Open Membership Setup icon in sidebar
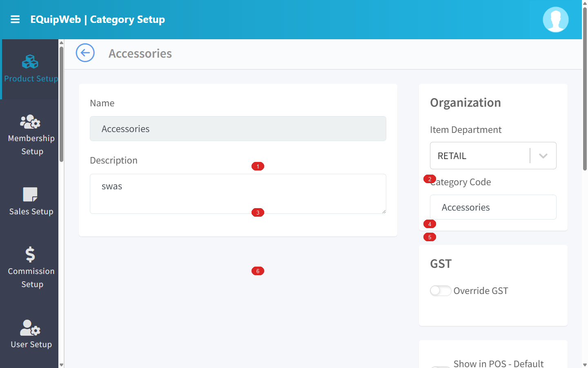Image resolution: width=588 pixels, height=368 pixels. (30, 122)
